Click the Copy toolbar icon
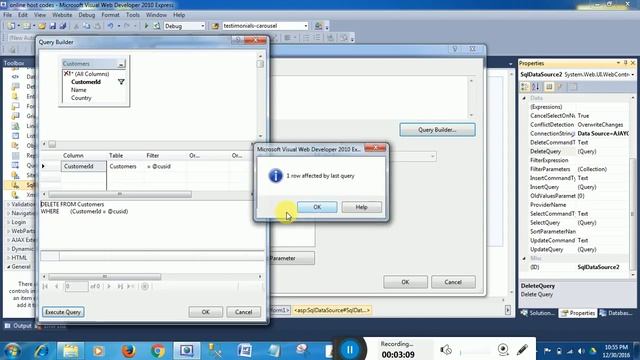The width and height of the screenshot is (640, 360). coord(87,26)
